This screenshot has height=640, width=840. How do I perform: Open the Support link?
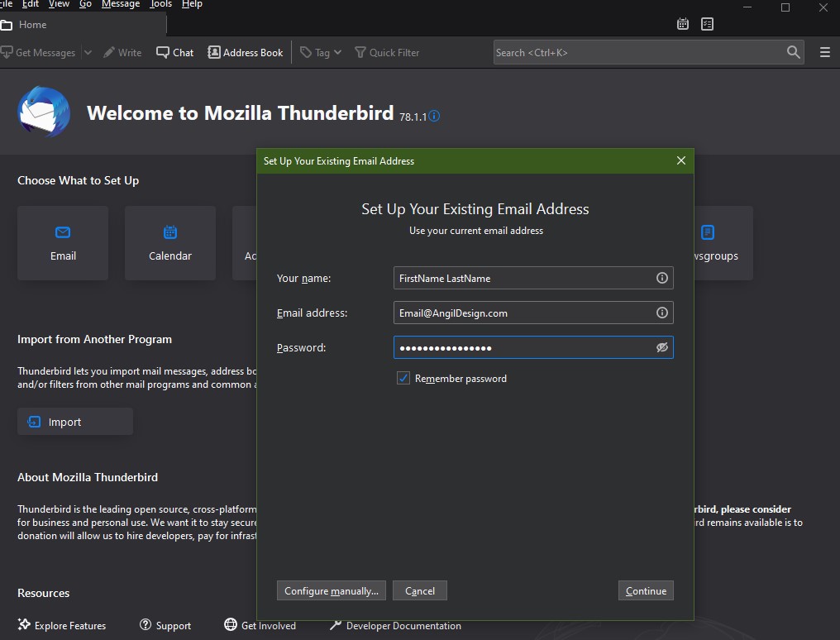point(165,625)
